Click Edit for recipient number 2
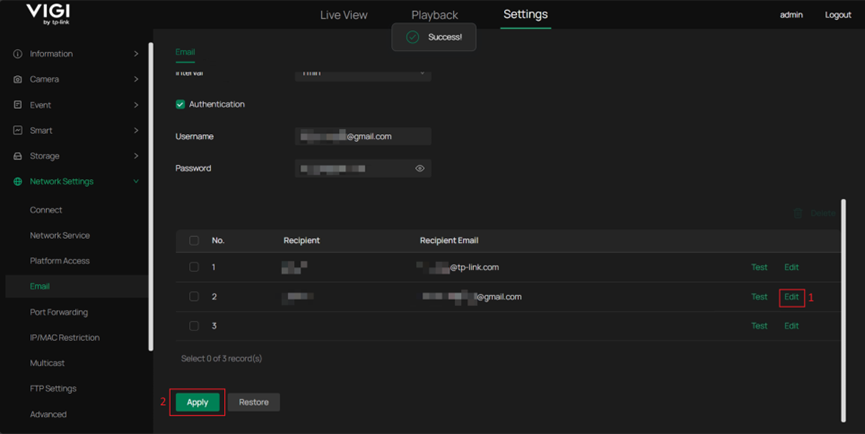 click(791, 297)
